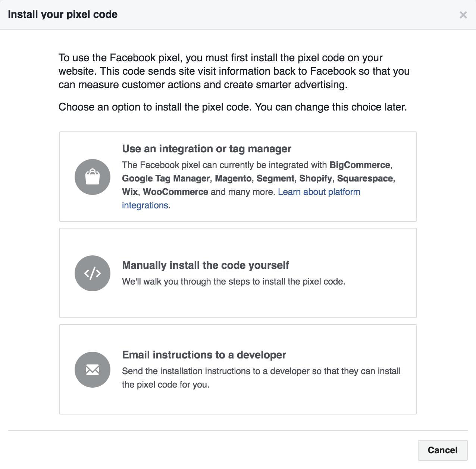Click the shopping bag integration icon
The height and width of the screenshot is (469, 476).
point(93,177)
